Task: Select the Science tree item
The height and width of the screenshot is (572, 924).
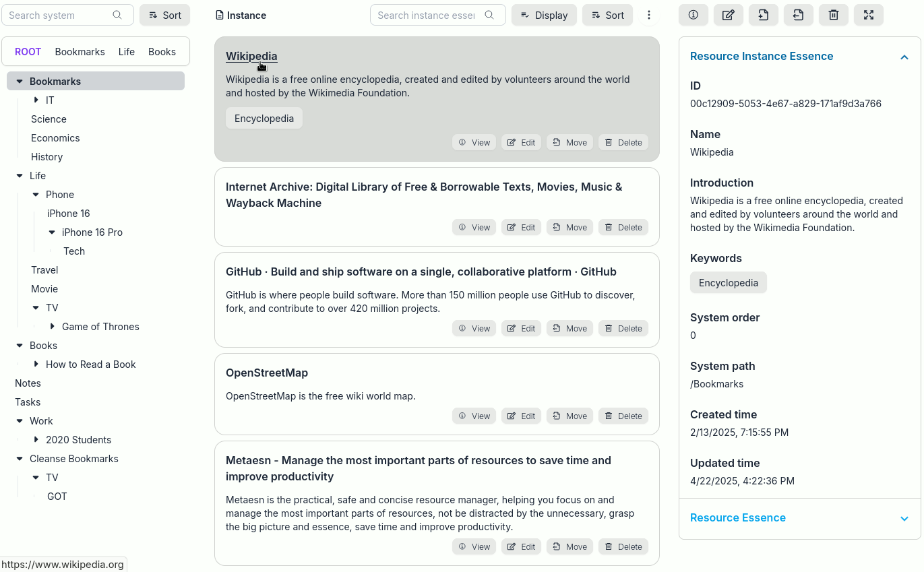Action: [49, 119]
